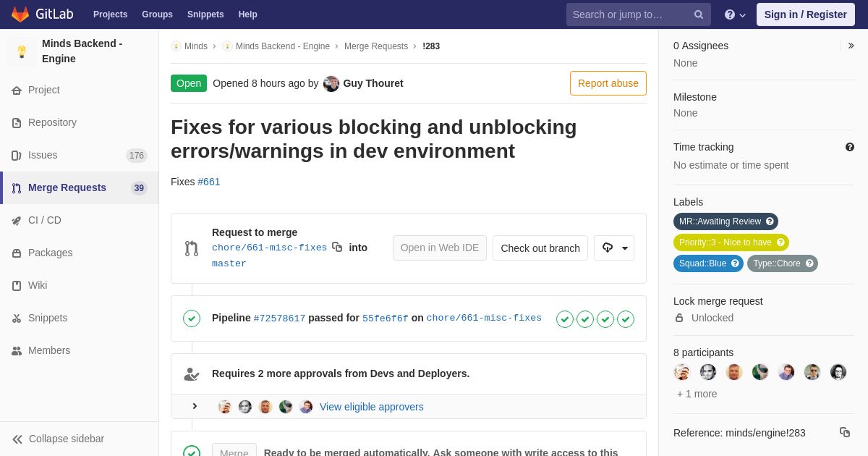The image size is (868, 456).
Task: Click help icon on Squad::Blue label
Action: click(x=735, y=263)
